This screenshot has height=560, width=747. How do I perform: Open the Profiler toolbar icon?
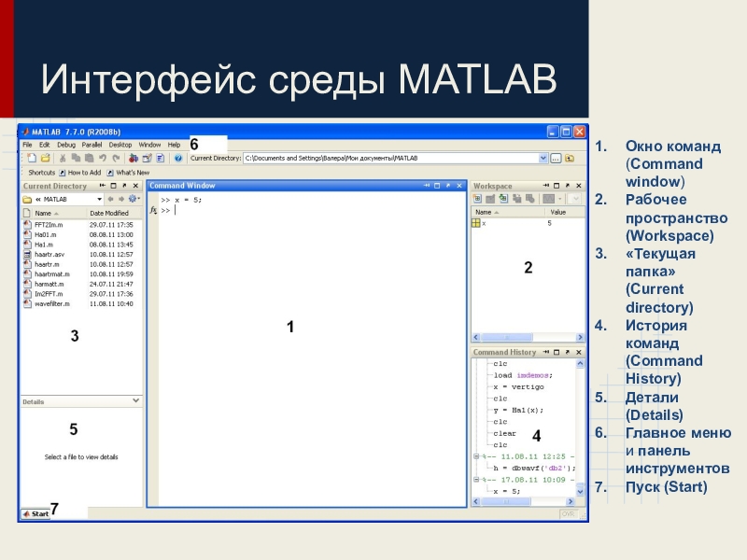[160, 158]
